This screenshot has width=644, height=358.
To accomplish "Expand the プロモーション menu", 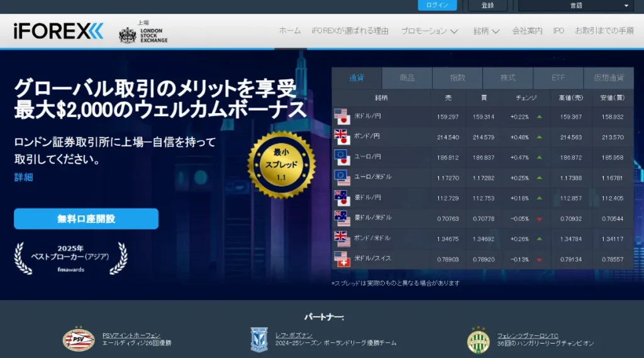I will pos(429,31).
